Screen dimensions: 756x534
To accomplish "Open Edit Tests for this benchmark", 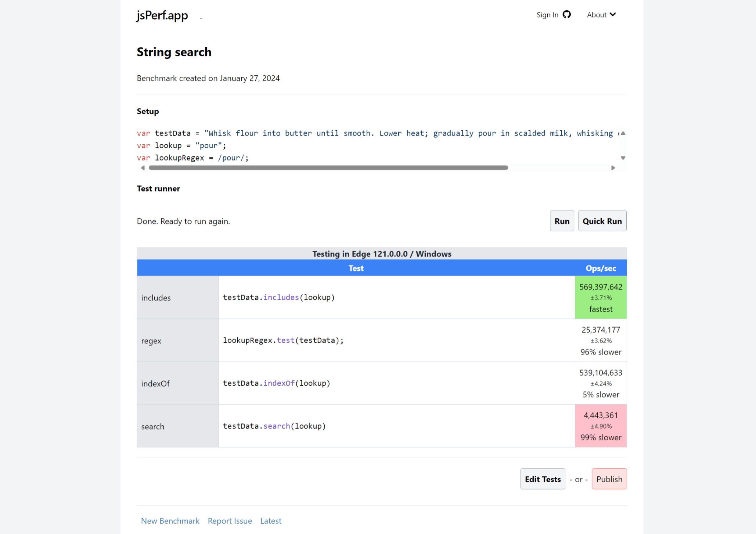I will tap(543, 479).
